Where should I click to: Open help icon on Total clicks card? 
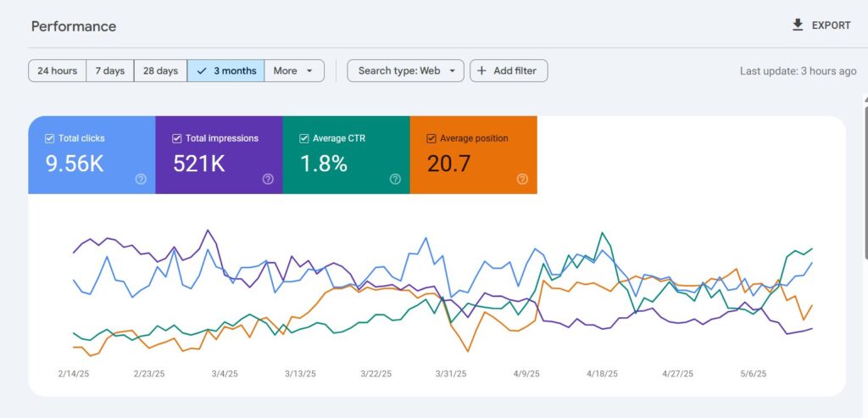click(x=141, y=179)
